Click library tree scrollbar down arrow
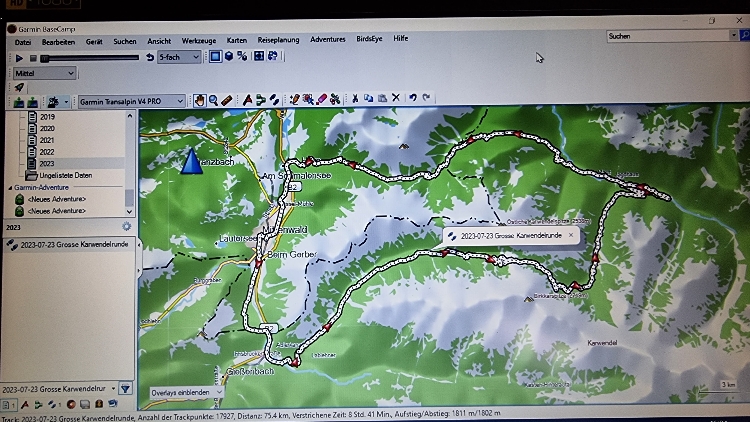Image resolution: width=750 pixels, height=422 pixels. [130, 211]
